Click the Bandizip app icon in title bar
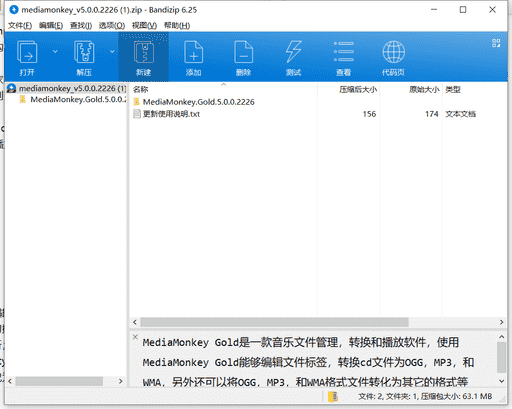The image size is (512, 409). 14,10
